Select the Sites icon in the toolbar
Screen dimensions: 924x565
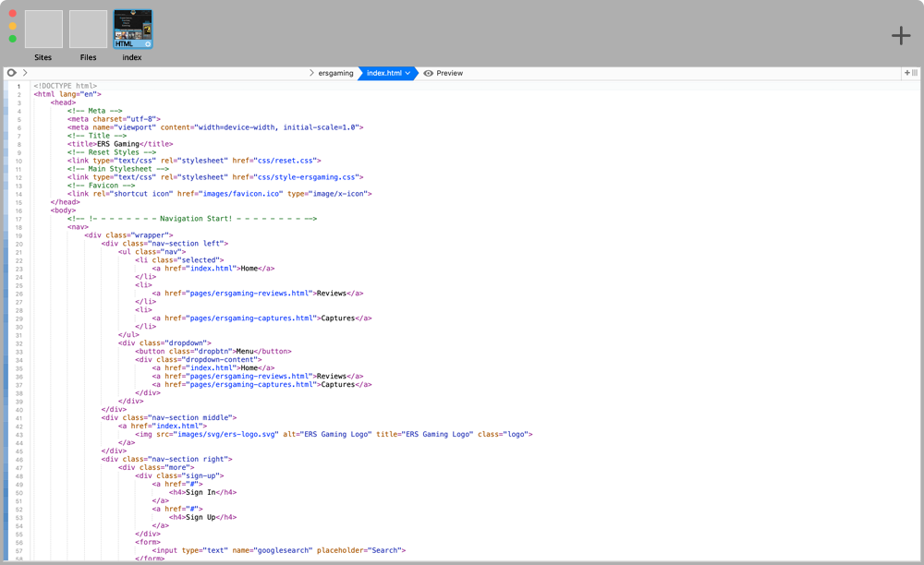[x=43, y=29]
